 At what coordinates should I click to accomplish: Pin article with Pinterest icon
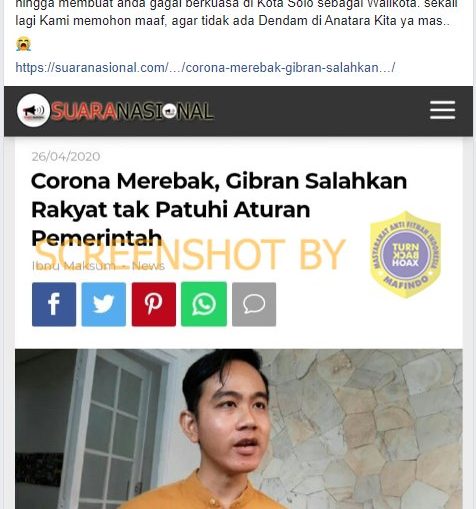pos(154,304)
